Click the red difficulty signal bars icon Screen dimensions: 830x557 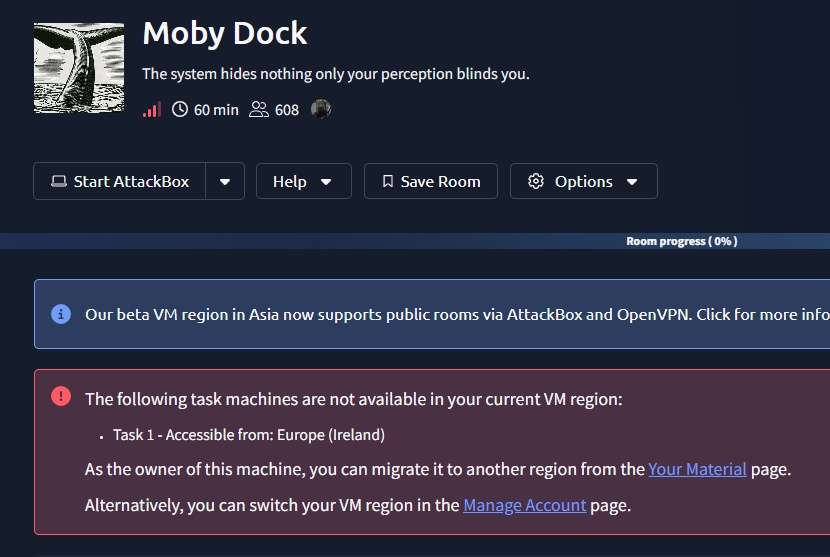[x=152, y=110]
